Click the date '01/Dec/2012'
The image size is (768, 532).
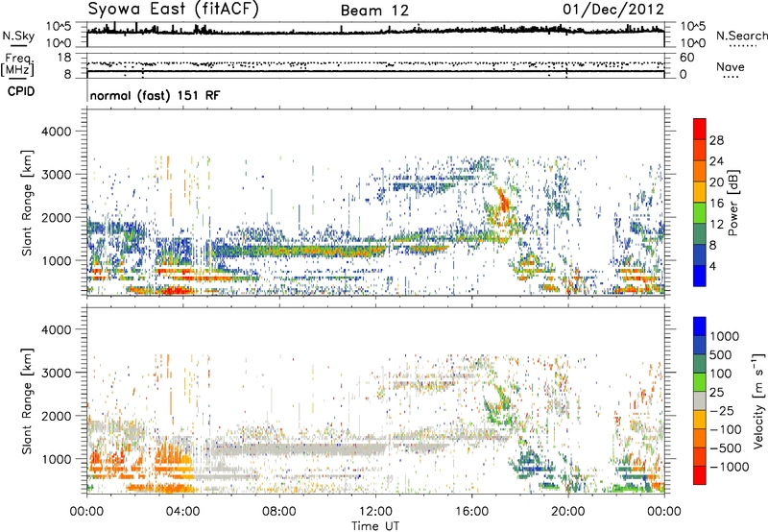coord(613,9)
